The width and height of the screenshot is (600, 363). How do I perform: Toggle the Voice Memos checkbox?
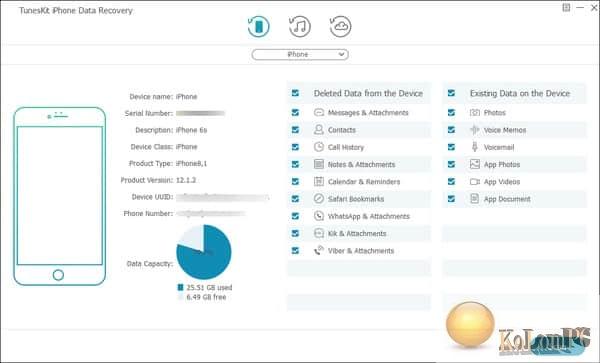click(451, 130)
